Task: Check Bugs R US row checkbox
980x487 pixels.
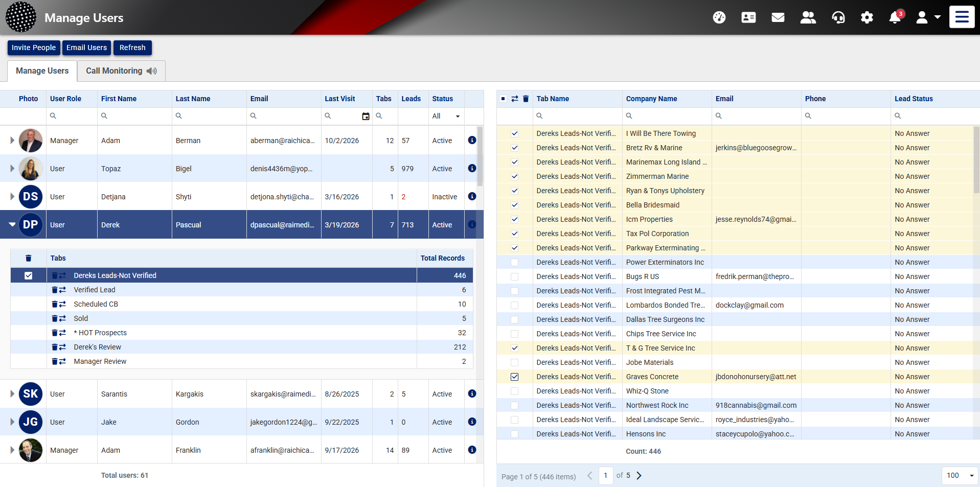Action: click(x=515, y=276)
